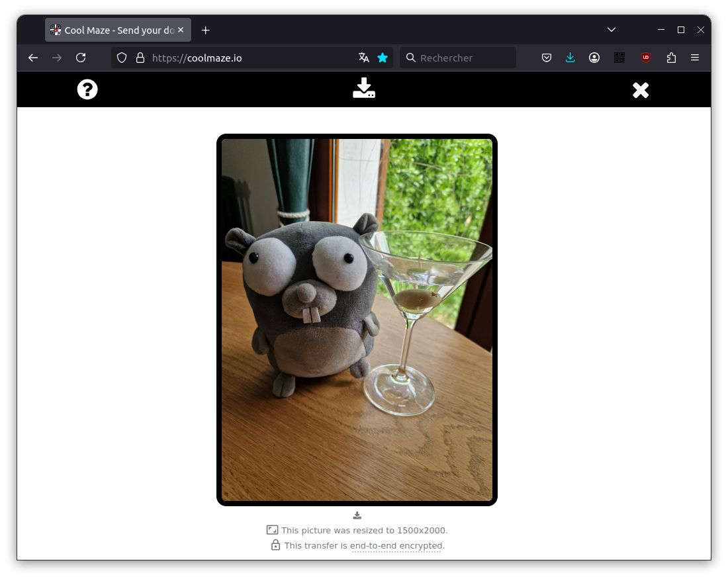Open the Cool Maze help question mark
The image size is (728, 579).
87,89
